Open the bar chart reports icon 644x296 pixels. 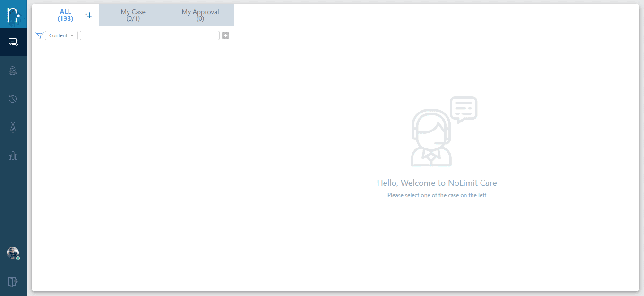coord(13,155)
